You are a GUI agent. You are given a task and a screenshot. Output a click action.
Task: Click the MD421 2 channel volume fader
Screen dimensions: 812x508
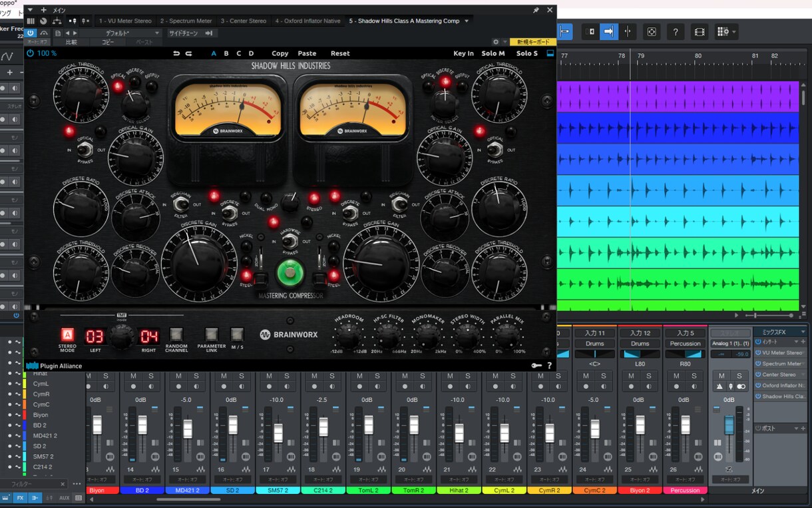[x=188, y=428]
